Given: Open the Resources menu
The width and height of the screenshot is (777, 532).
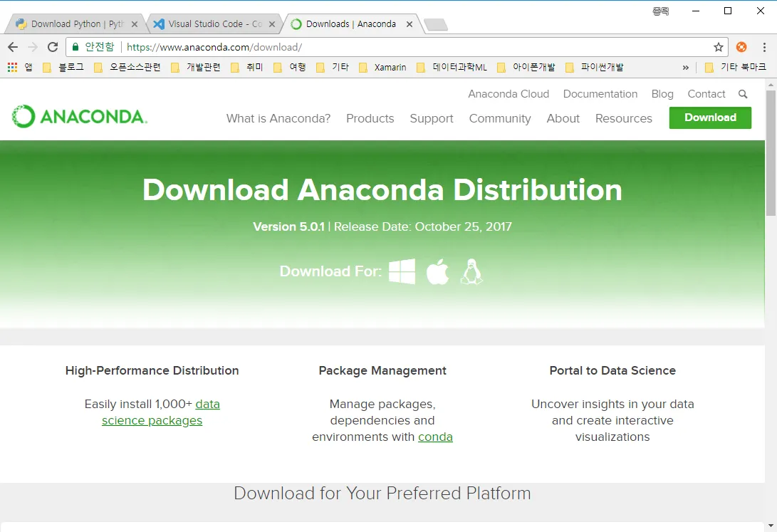Looking at the screenshot, I should pos(624,118).
